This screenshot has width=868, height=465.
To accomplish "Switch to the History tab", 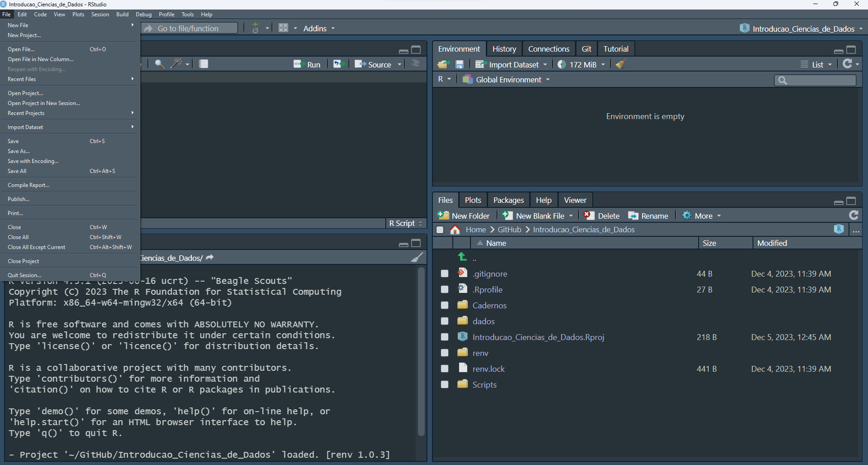I will [504, 49].
